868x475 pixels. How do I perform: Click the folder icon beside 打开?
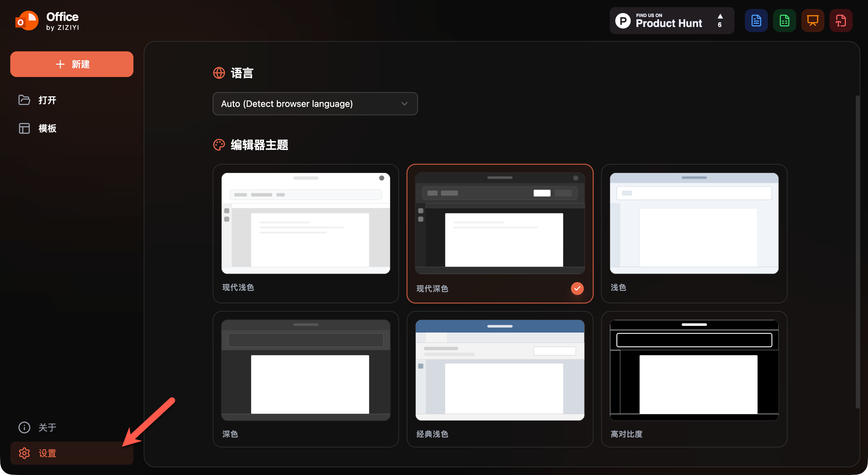pyautogui.click(x=24, y=100)
